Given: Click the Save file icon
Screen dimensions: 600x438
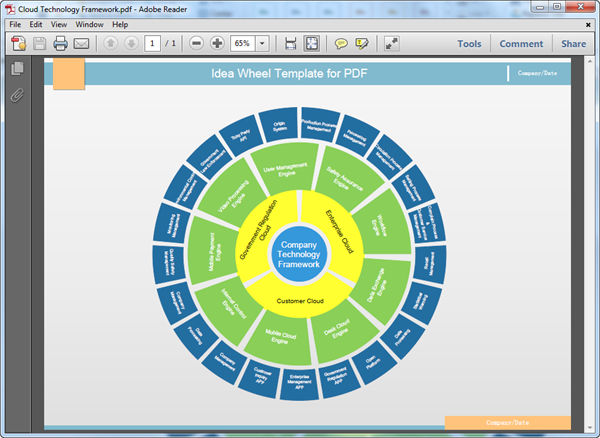Looking at the screenshot, I should tap(39, 44).
